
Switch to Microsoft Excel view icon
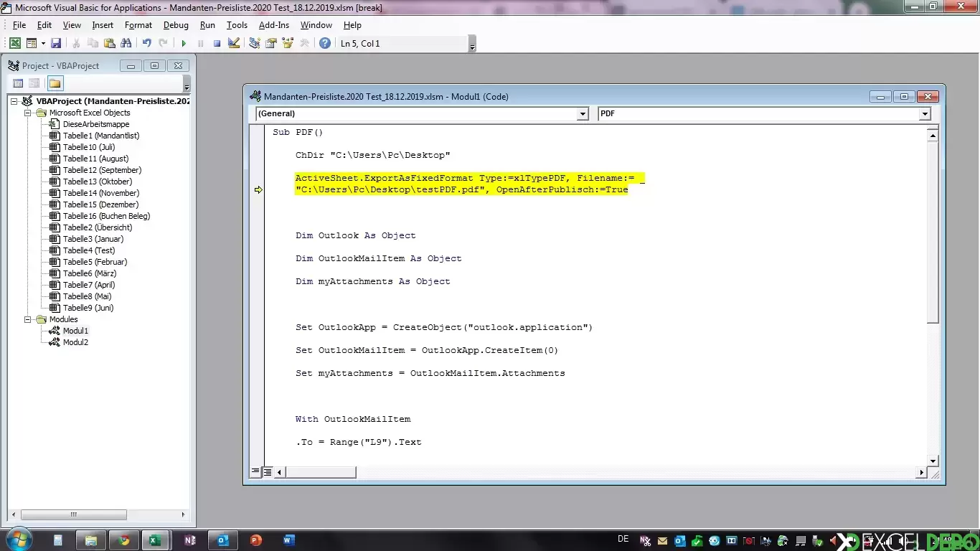(14, 43)
